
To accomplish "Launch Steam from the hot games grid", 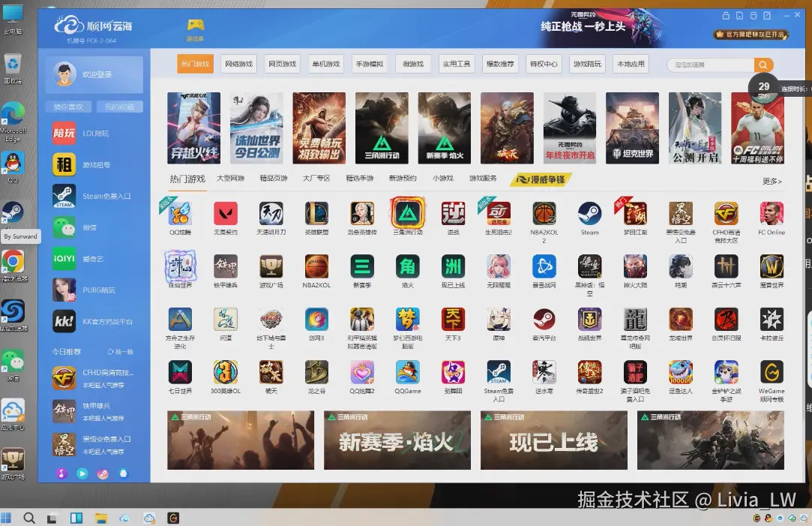I will pyautogui.click(x=589, y=214).
